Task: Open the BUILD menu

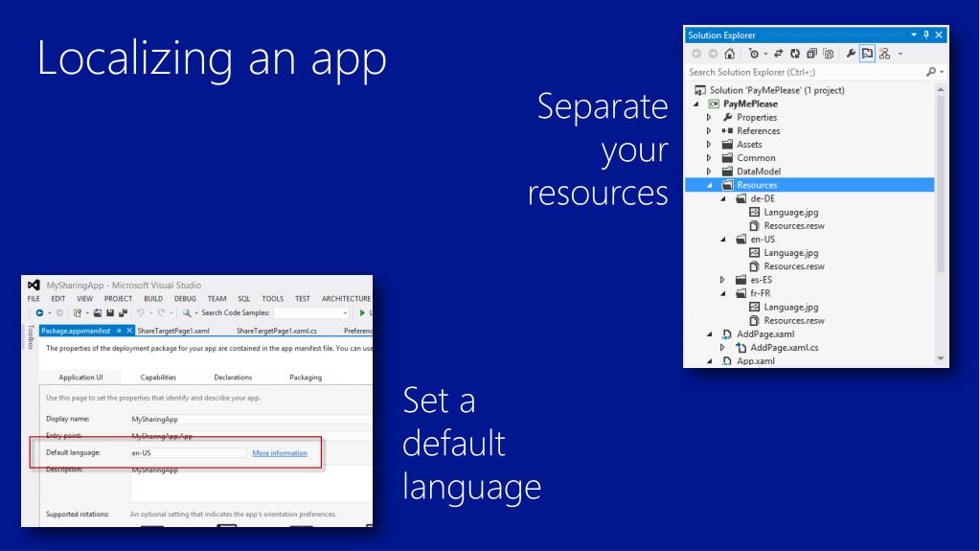Action: click(153, 299)
